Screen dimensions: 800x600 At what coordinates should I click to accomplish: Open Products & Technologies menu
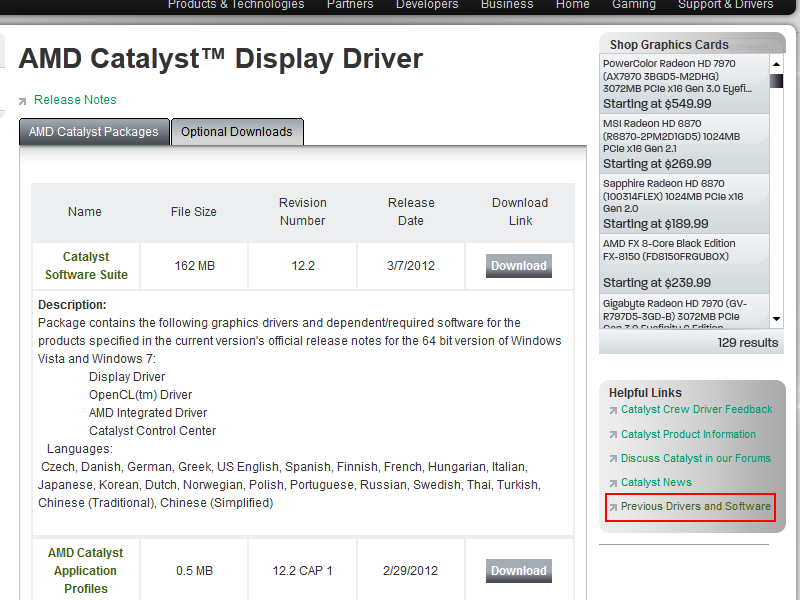tap(236, 5)
